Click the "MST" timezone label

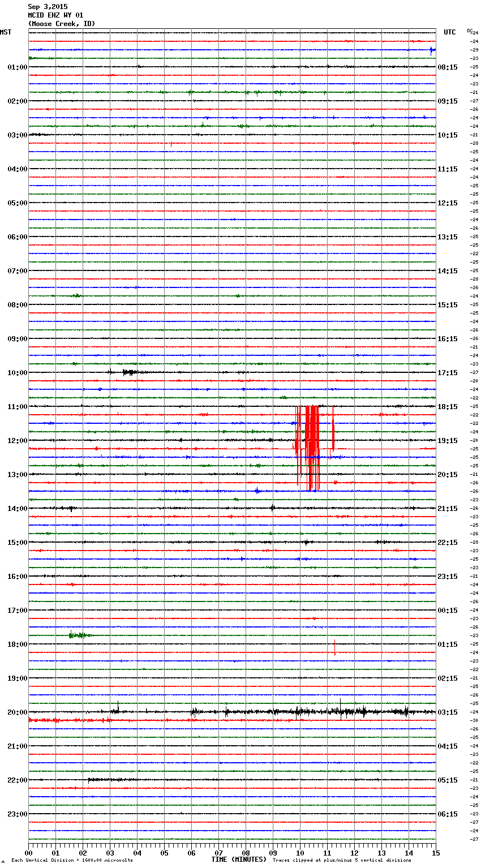tap(6, 32)
